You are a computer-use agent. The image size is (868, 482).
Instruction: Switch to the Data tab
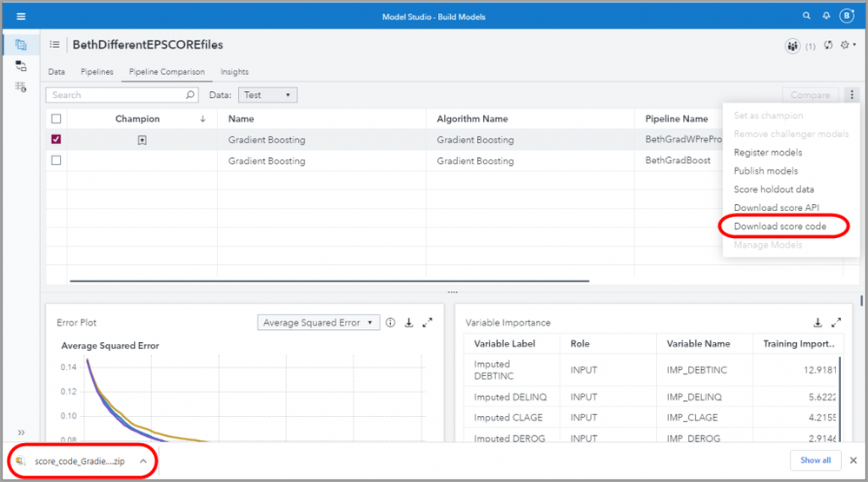[56, 72]
